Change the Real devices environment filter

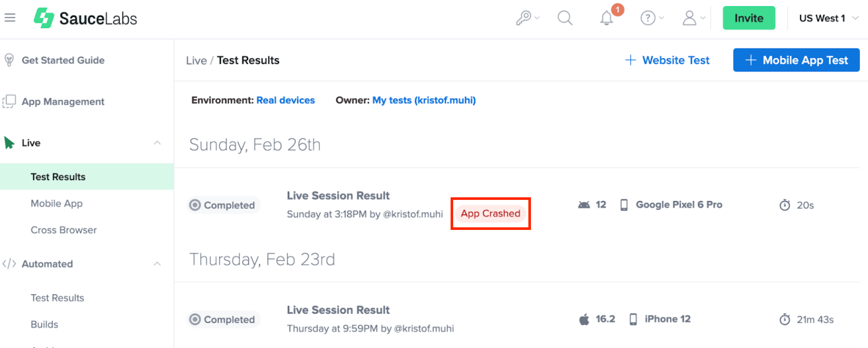tap(285, 100)
